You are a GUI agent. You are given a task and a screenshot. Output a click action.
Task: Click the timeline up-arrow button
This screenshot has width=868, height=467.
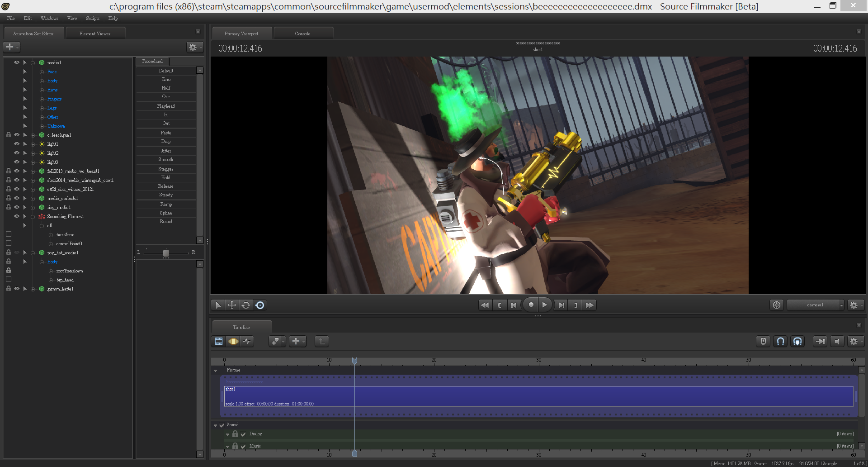(321, 341)
